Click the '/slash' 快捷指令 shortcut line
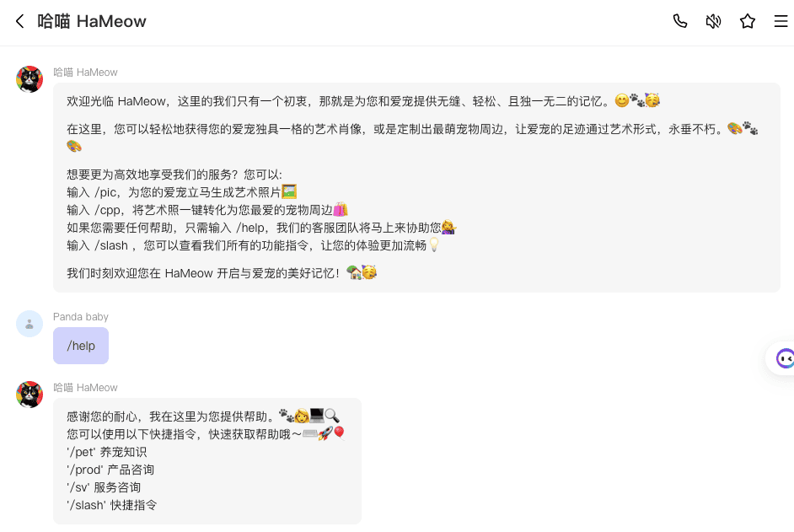 [112, 505]
